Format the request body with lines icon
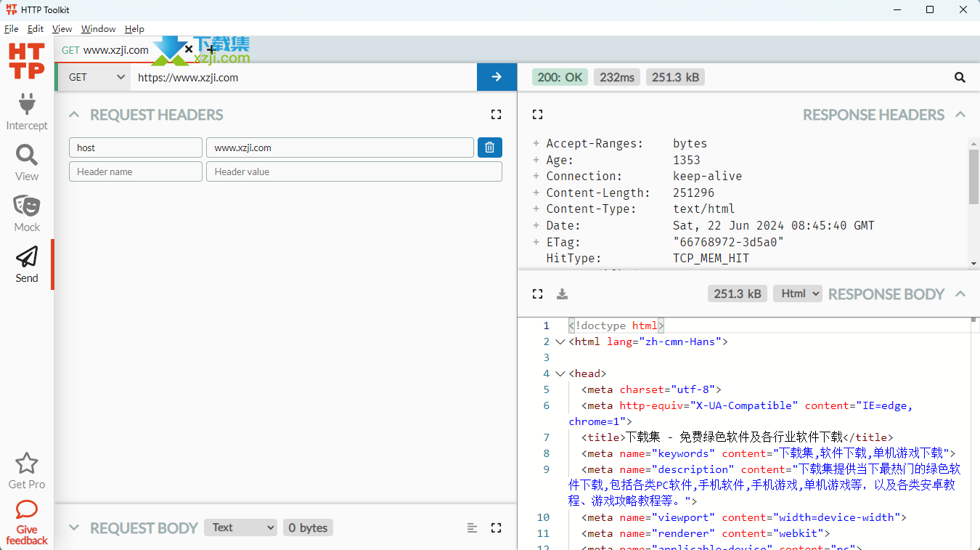Image resolution: width=980 pixels, height=550 pixels. (x=472, y=528)
